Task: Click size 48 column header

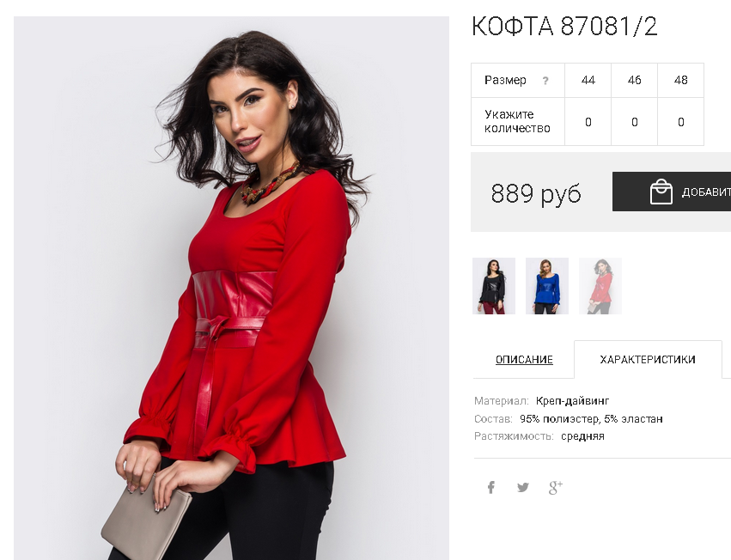Action: coord(680,80)
